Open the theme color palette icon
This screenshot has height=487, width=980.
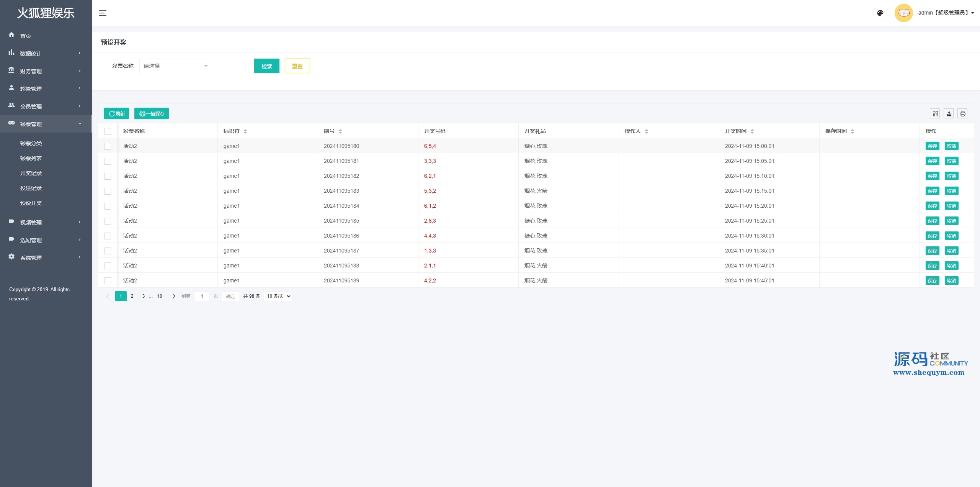(880, 13)
